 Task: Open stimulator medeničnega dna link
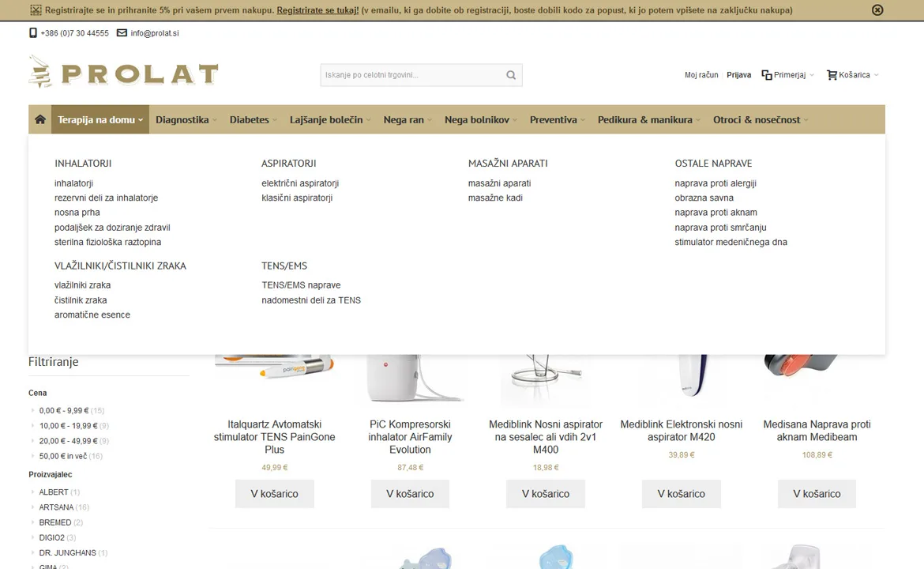(731, 243)
